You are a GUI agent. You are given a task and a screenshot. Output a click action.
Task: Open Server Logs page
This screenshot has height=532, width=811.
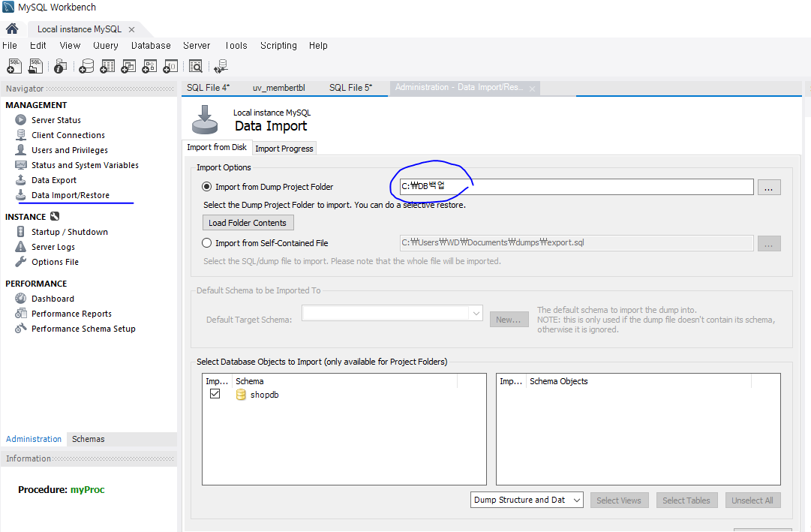[53, 247]
